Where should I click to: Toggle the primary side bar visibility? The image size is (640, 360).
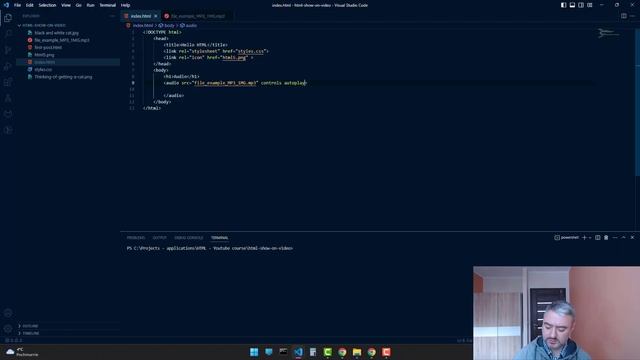click(563, 5)
